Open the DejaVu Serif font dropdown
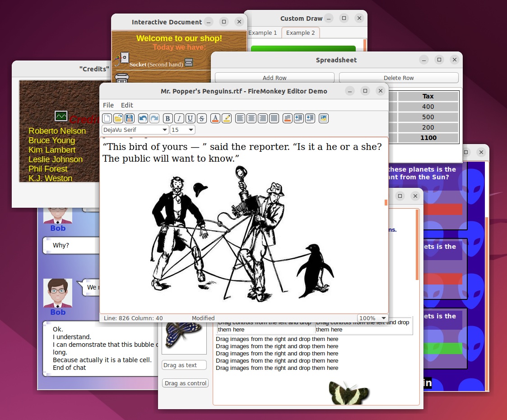The width and height of the screenshot is (507, 420). 135,130
